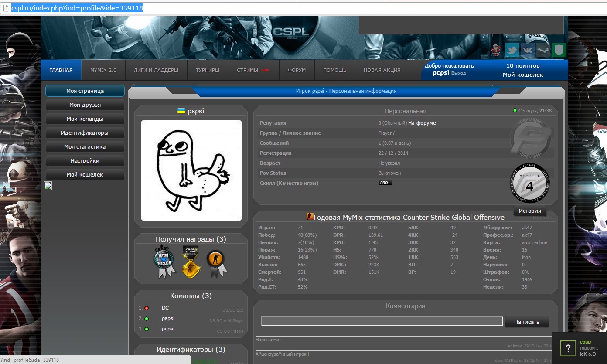Click pεpsì username in welcome panel

tap(441, 73)
